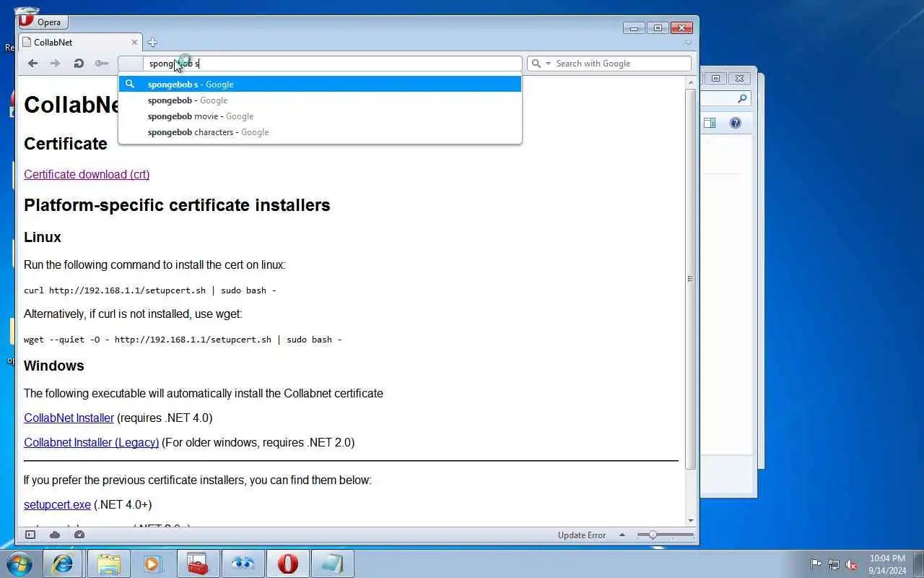
Task: Open help icon in the background window
Action: coord(736,123)
